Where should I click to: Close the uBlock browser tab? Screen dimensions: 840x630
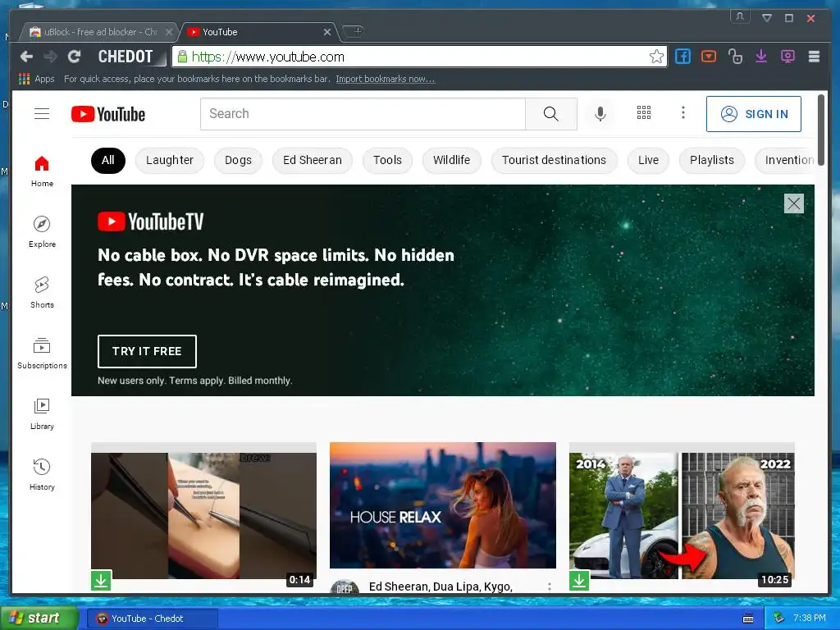(x=169, y=32)
